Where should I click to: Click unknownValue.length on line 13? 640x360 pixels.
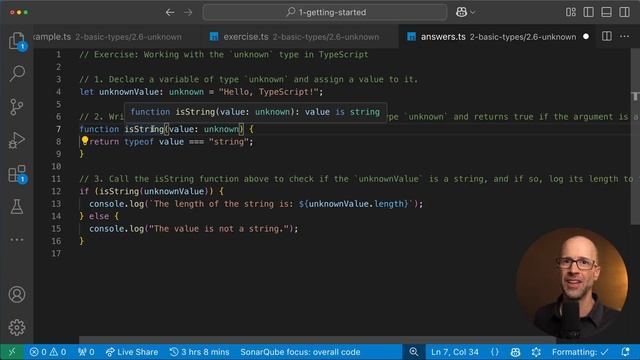(x=356, y=204)
